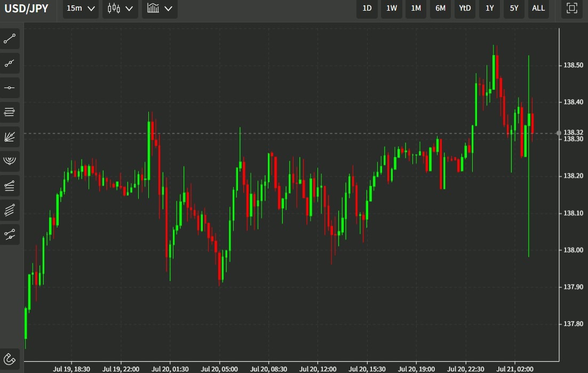The width and height of the screenshot is (588, 373).
Task: Expand the indicators dropdown menu
Action: [x=160, y=9]
